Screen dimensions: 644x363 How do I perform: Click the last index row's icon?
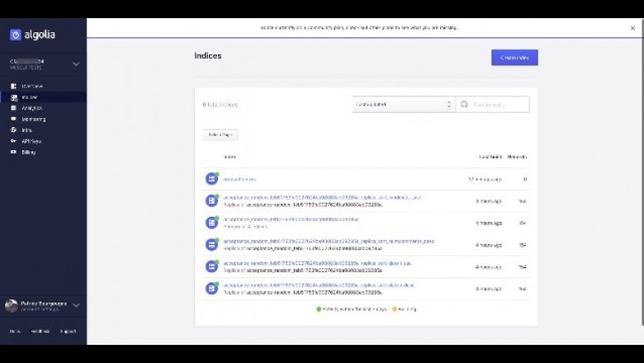click(x=212, y=289)
